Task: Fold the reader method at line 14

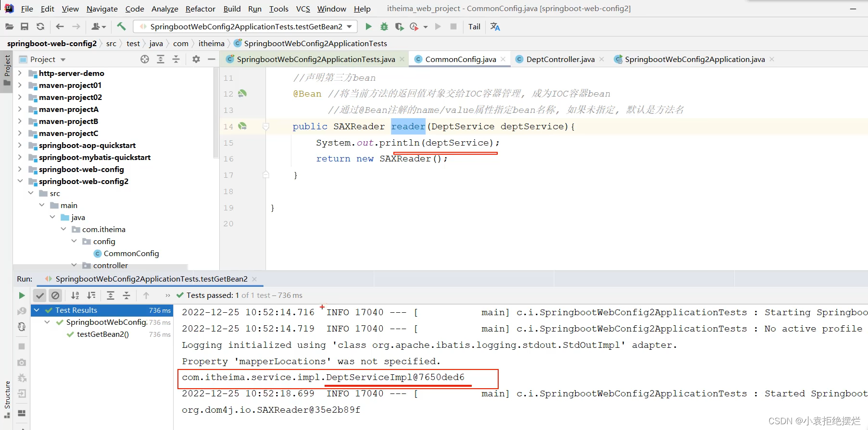Action: (265, 126)
